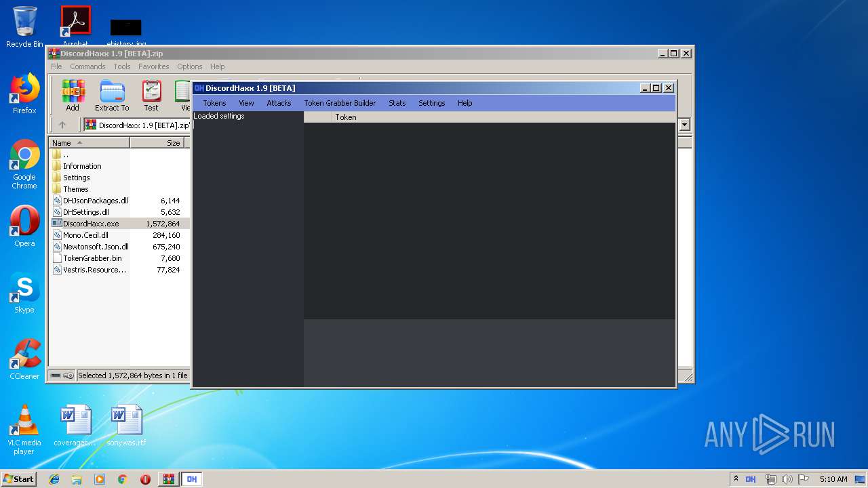868x488 pixels.
Task: Select the Acrobat desktop shortcut
Action: point(75,26)
